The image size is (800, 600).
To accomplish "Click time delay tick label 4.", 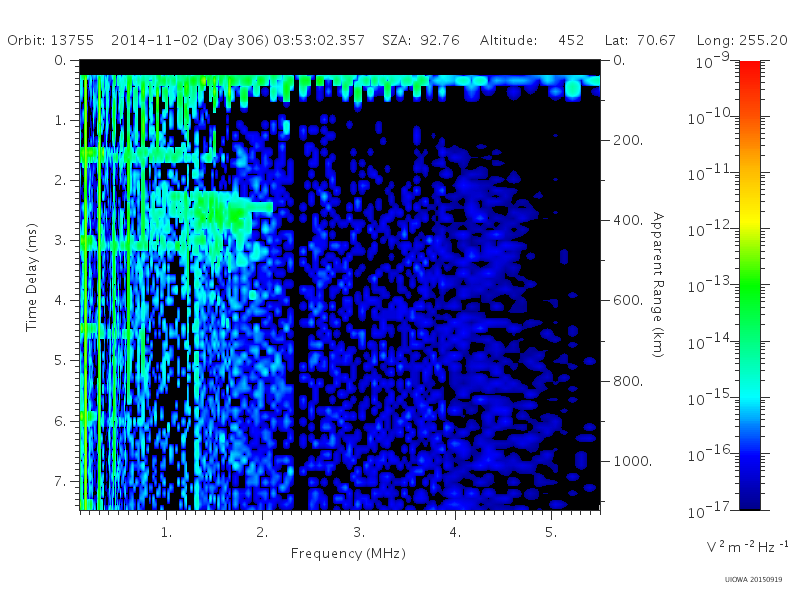I will coord(60,301).
